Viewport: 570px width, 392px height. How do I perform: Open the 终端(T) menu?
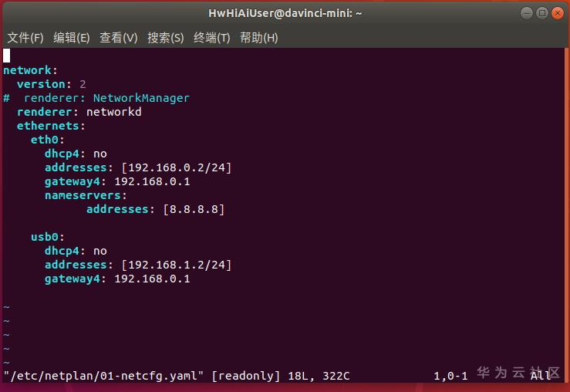(212, 37)
